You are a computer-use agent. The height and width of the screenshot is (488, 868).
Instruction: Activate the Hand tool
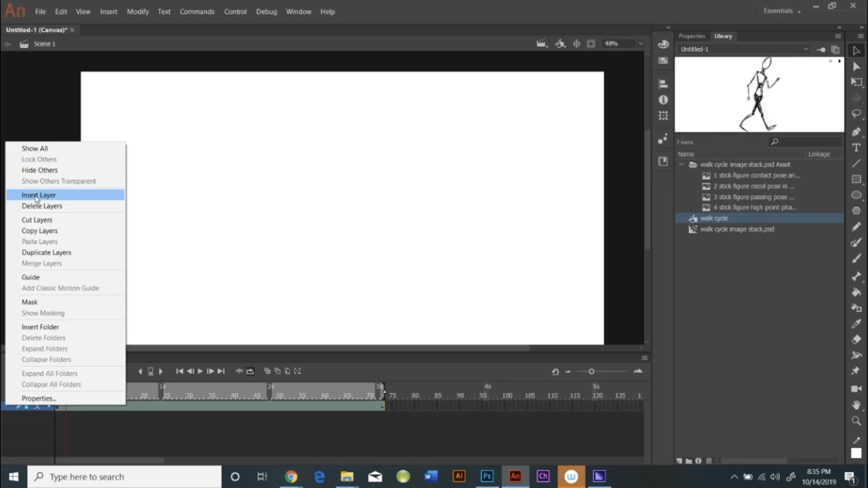[x=856, y=405]
